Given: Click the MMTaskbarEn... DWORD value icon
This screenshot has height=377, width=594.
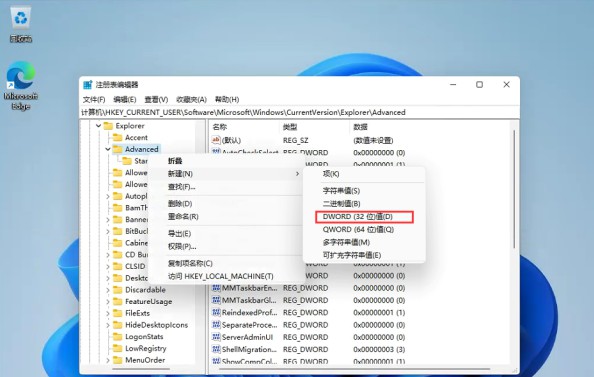Looking at the screenshot, I should coord(216,288).
